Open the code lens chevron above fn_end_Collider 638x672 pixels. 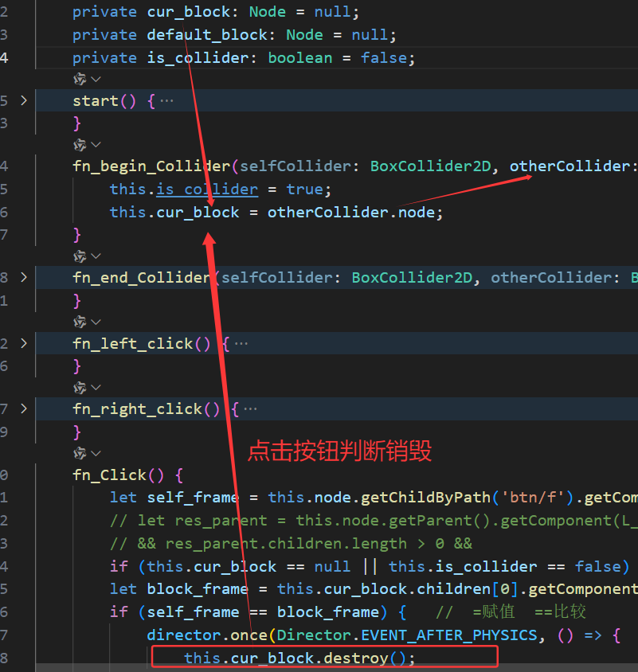(x=96, y=256)
